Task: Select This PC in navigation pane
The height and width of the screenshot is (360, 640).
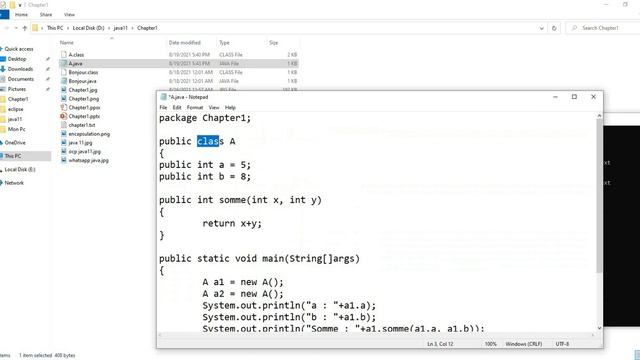Action: tap(13, 156)
